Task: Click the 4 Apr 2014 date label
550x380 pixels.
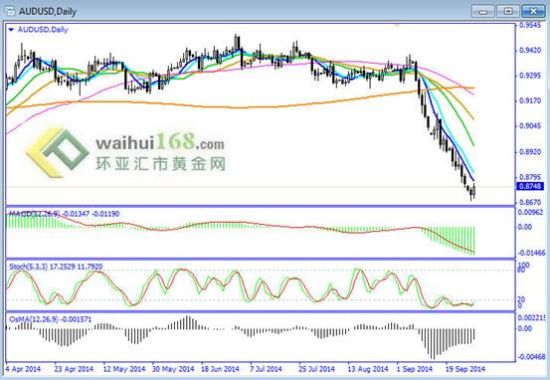Action: point(23,369)
